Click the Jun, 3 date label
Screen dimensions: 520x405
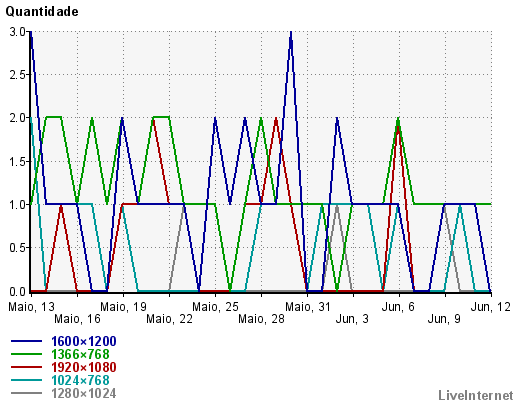click(352, 319)
